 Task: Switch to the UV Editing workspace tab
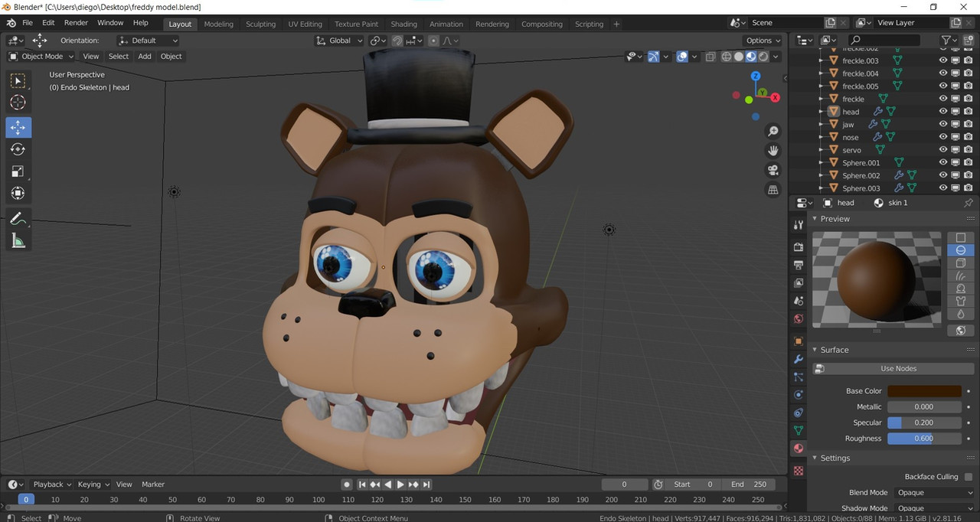[x=305, y=24]
